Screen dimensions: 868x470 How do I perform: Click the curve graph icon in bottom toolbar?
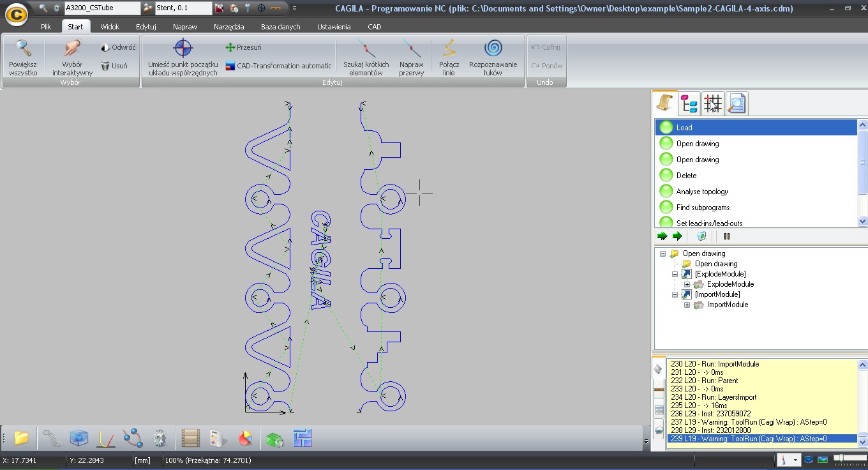click(x=105, y=439)
